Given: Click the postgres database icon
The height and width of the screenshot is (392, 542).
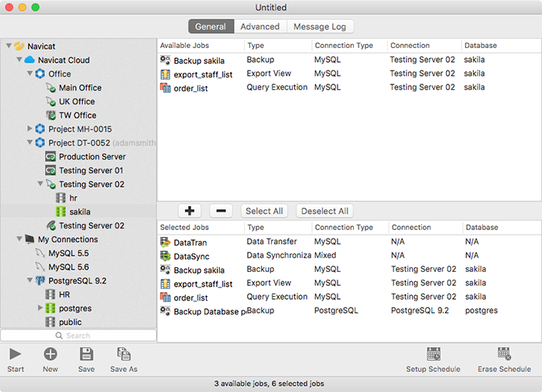Looking at the screenshot, I should [50, 308].
